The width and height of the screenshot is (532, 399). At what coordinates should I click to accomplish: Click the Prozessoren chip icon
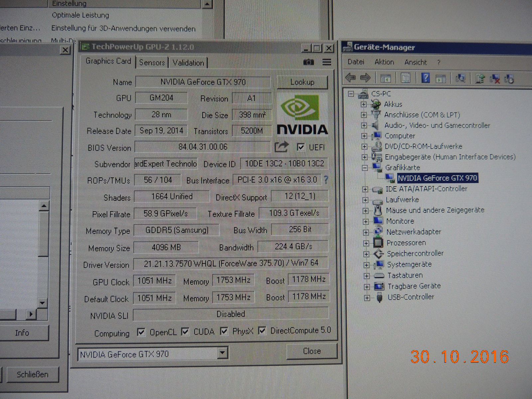378,243
